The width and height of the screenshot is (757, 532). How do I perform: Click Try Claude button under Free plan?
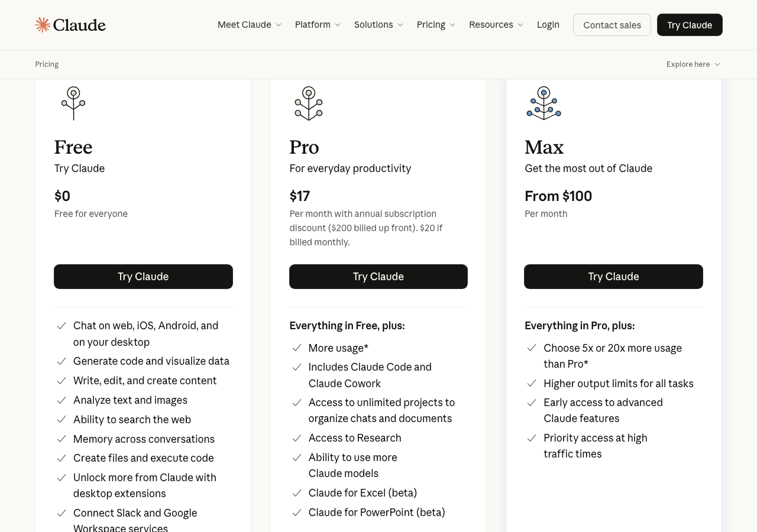(x=143, y=277)
